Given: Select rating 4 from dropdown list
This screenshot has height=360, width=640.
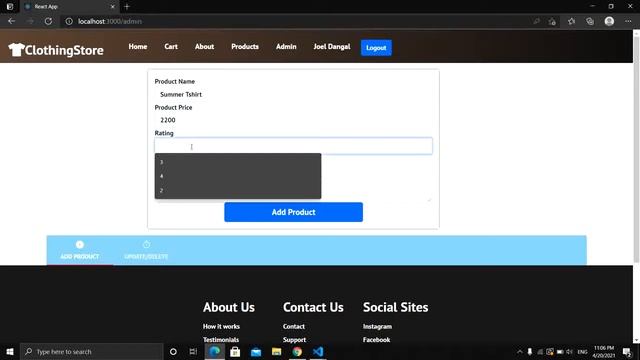Looking at the screenshot, I should [x=238, y=176].
